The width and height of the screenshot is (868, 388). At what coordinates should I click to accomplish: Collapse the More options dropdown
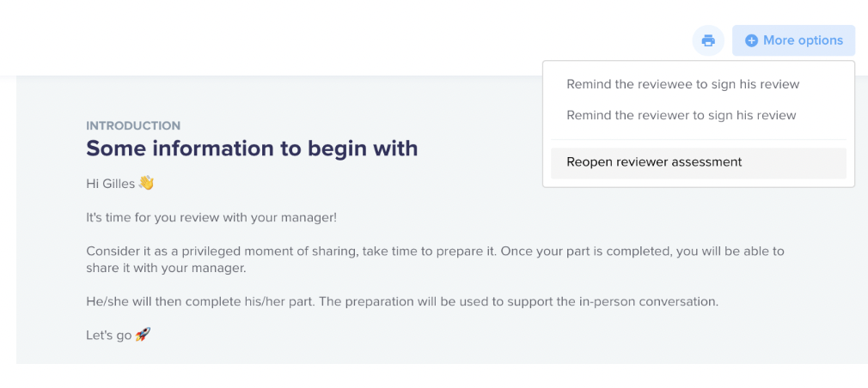coord(793,40)
